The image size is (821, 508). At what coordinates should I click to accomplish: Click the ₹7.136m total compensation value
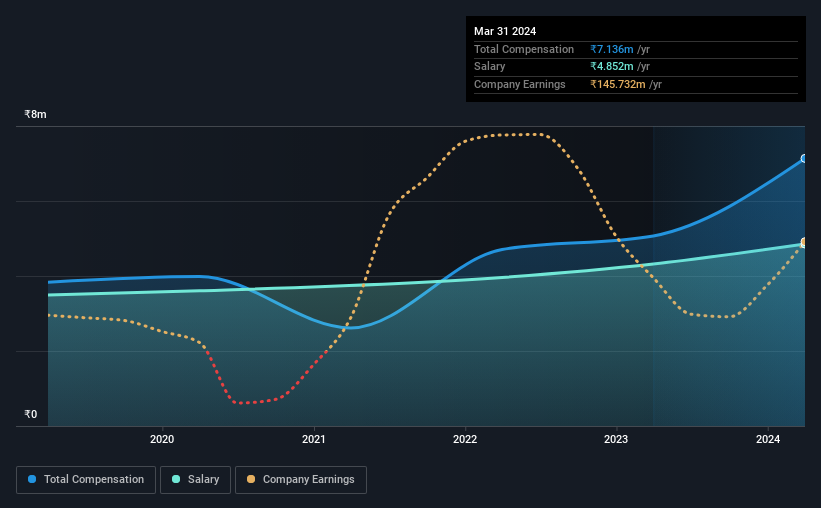click(x=612, y=49)
